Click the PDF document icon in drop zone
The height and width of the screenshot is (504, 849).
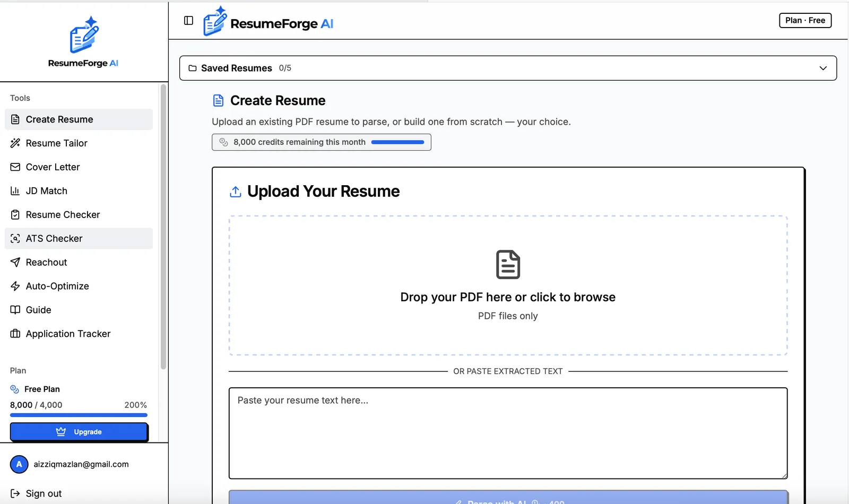tap(508, 264)
